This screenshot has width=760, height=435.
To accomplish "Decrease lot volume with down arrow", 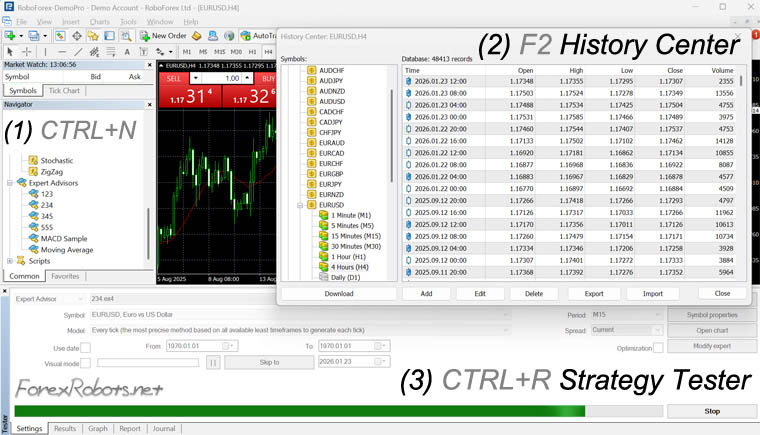I will point(195,78).
